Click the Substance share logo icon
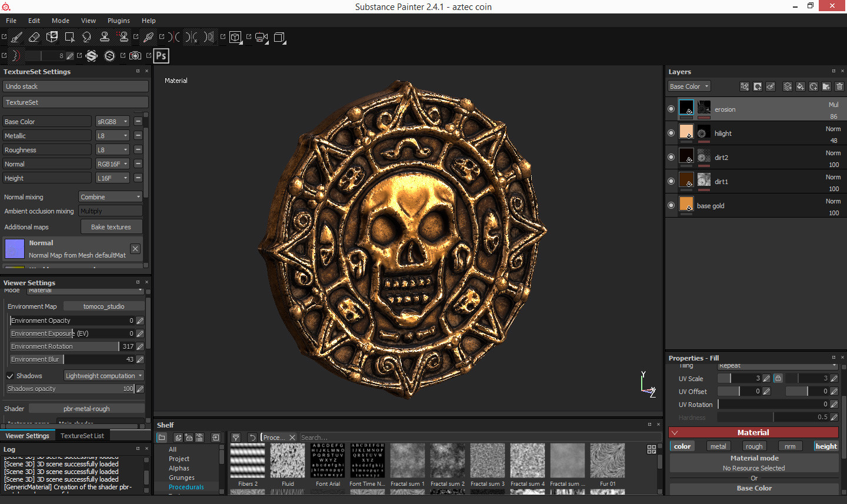This screenshot has height=504, width=847. pyautogui.click(x=92, y=56)
